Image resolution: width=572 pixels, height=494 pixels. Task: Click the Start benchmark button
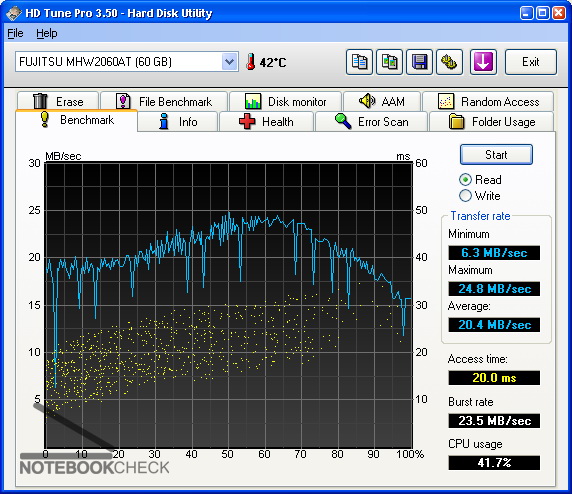click(x=496, y=155)
